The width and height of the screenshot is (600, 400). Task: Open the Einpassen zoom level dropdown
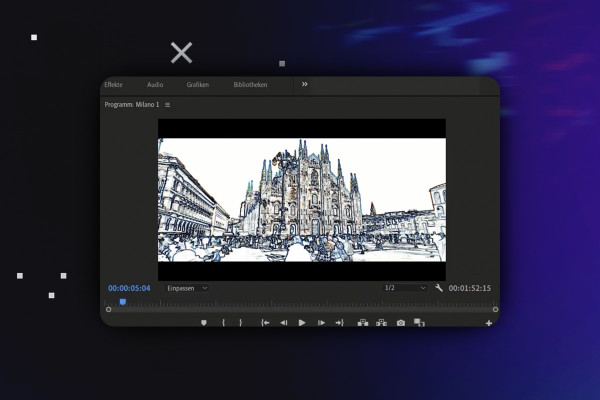[x=186, y=288]
